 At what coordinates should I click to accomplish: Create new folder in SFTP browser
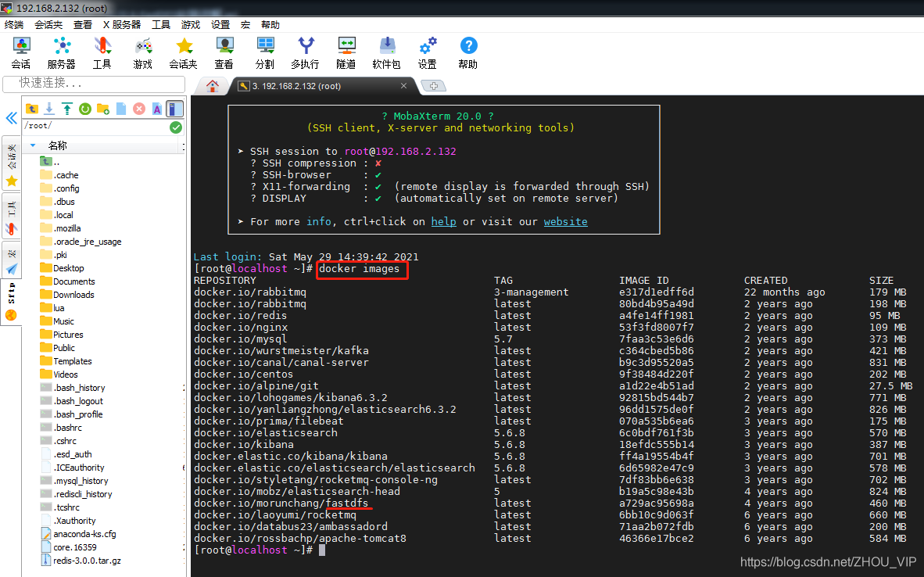tap(103, 109)
